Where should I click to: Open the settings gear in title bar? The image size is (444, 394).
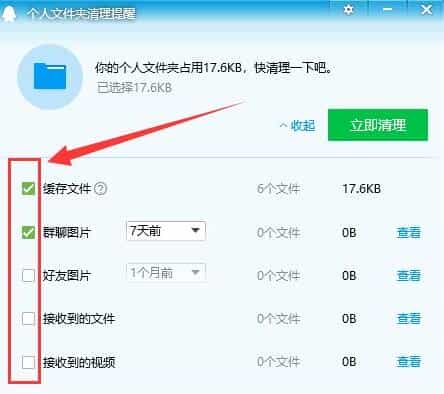[349, 9]
